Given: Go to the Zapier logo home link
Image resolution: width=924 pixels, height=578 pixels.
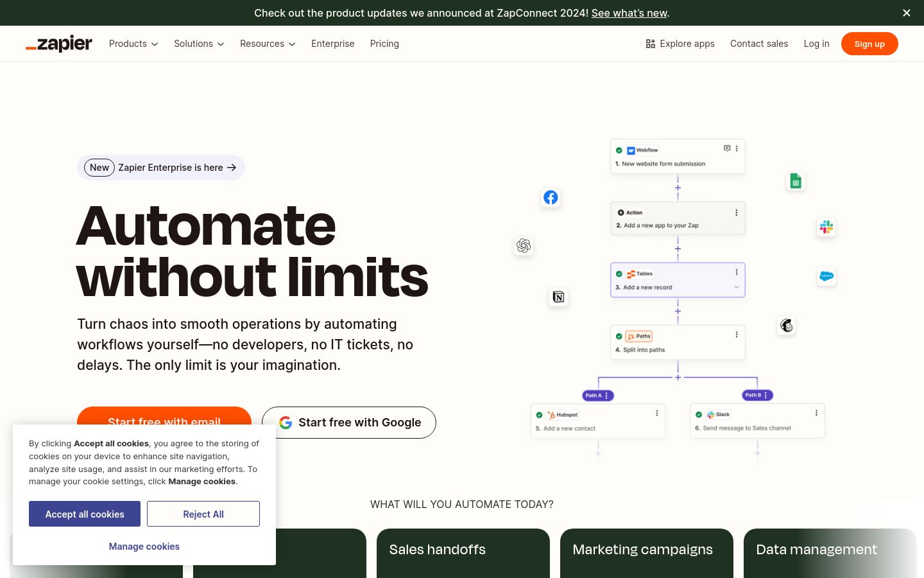Looking at the screenshot, I should [x=59, y=44].
